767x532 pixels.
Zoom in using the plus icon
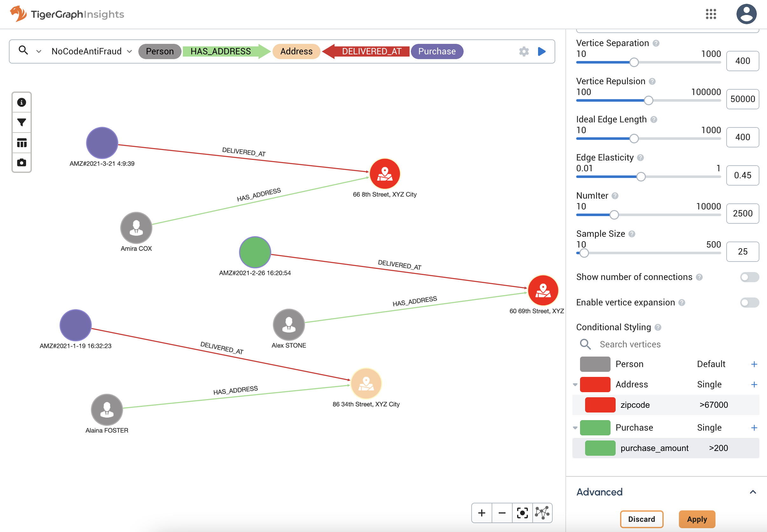pyautogui.click(x=481, y=513)
